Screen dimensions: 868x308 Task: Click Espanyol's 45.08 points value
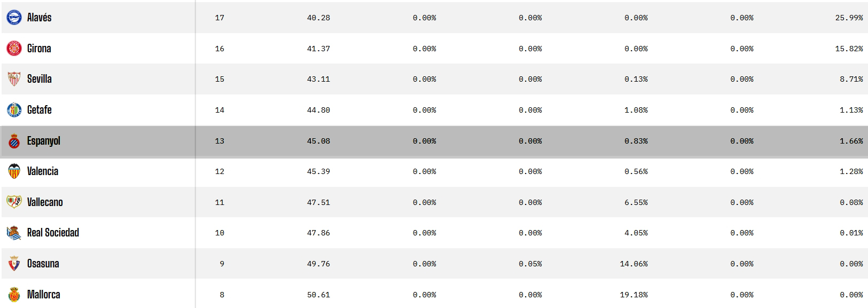tap(318, 141)
